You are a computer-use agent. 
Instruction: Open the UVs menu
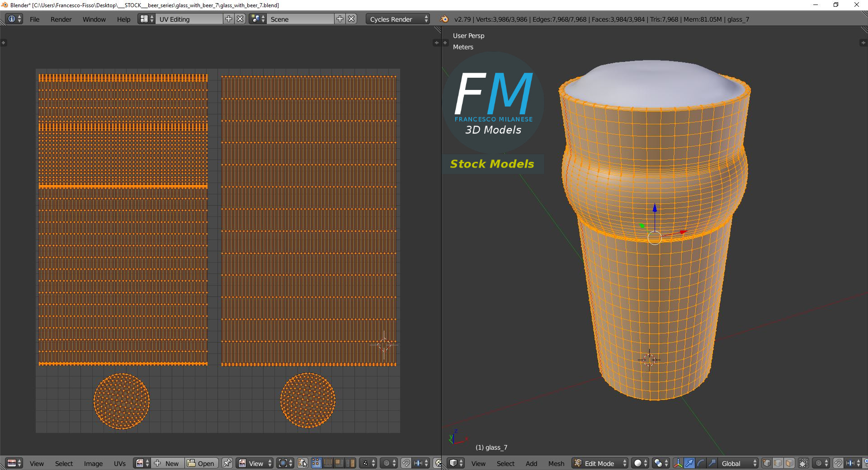[120, 463]
